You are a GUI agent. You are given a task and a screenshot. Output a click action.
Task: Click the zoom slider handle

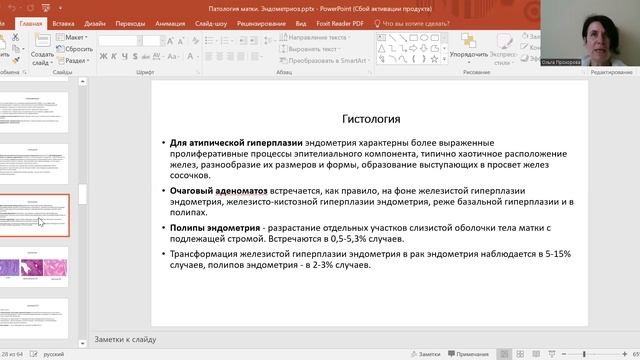[584, 354]
